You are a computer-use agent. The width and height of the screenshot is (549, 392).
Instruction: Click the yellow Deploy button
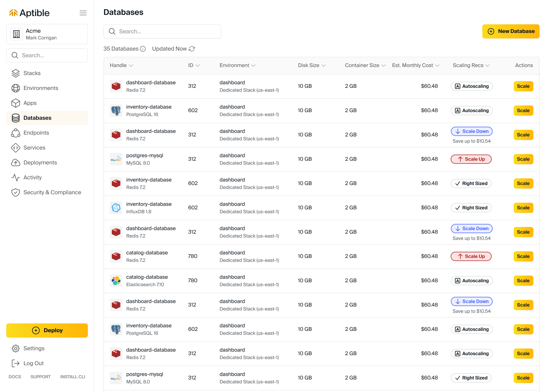(47, 330)
